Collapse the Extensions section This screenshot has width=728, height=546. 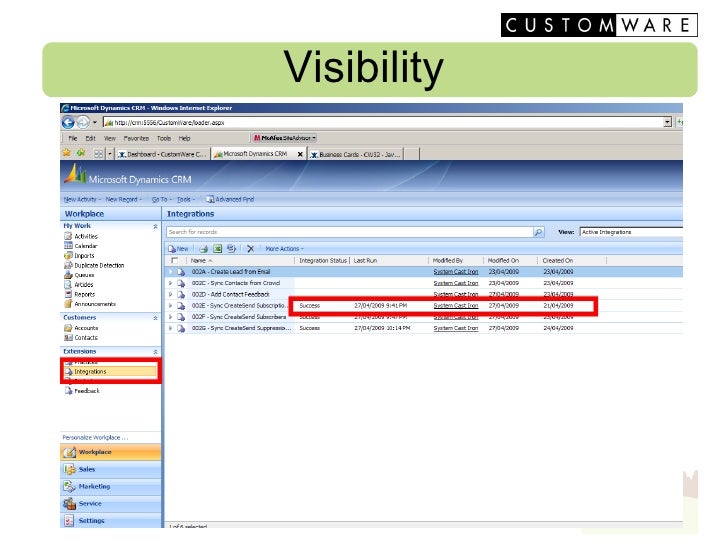point(156,351)
